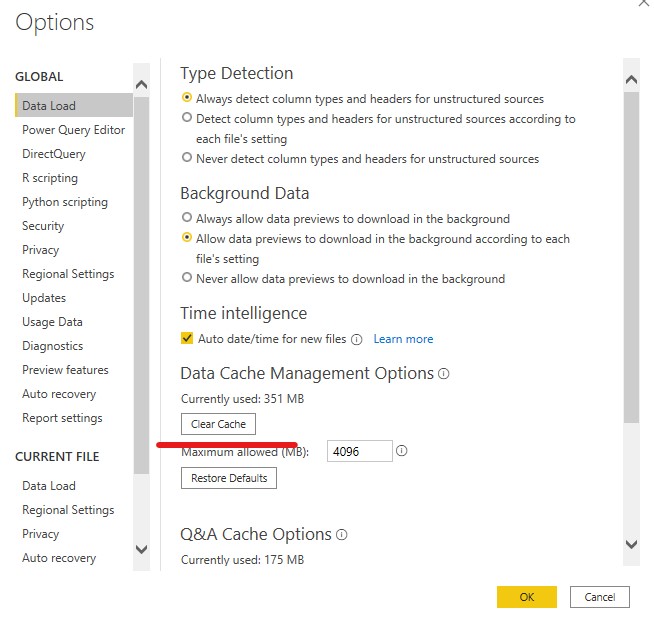This screenshot has height=631, width=654.
Task: Click the Currently used: 351 MB text
Action: tap(242, 399)
